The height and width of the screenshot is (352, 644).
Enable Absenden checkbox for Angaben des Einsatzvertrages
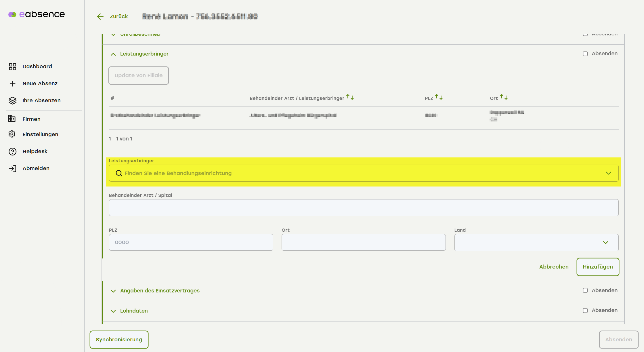click(585, 290)
